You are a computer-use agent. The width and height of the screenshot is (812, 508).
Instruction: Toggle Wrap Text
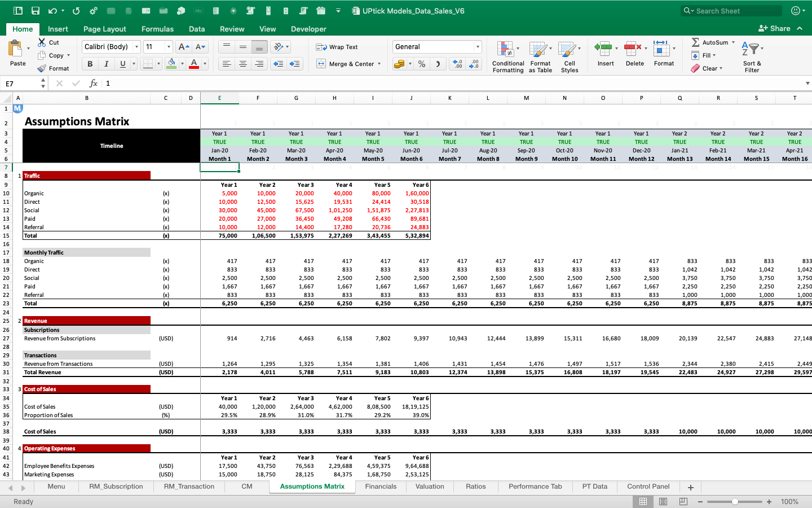[337, 47]
